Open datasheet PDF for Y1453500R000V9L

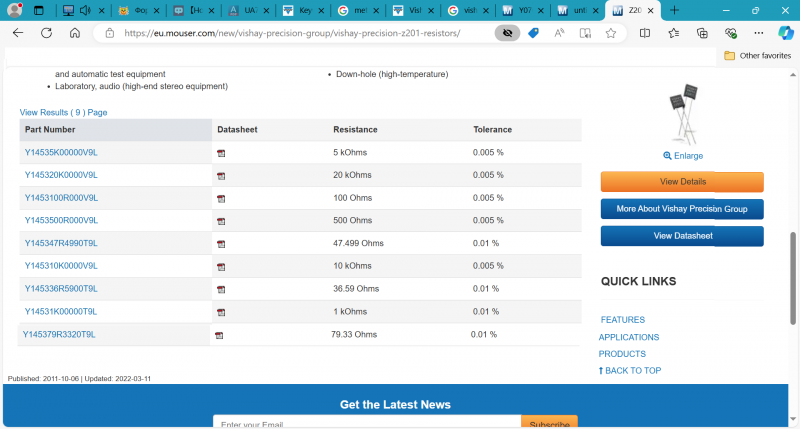(221, 221)
